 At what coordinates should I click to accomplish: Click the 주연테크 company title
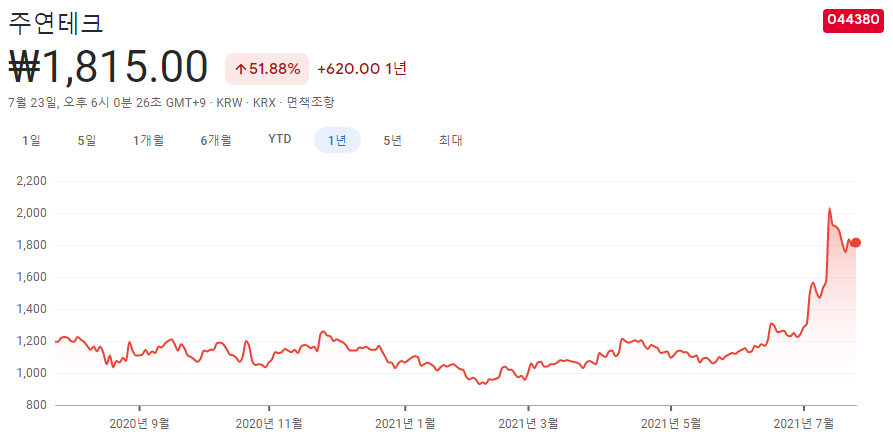[x=56, y=23]
